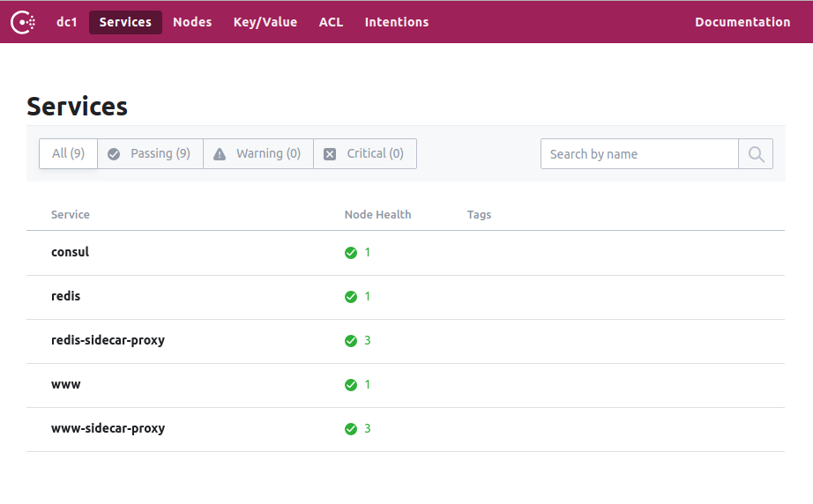Open the redis service

tap(66, 296)
